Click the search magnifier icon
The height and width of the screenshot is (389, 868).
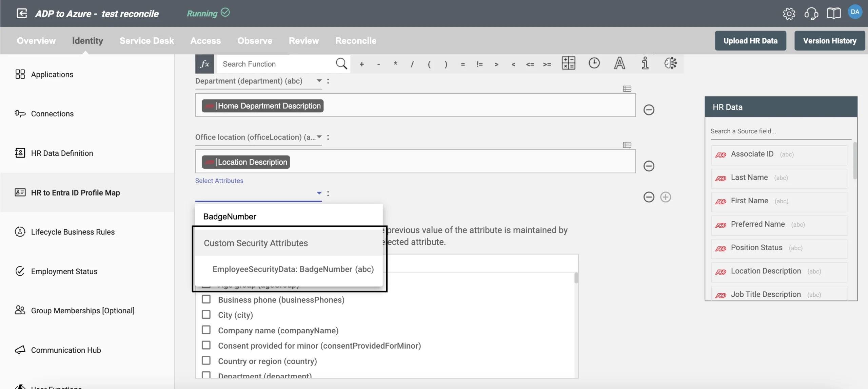341,63
